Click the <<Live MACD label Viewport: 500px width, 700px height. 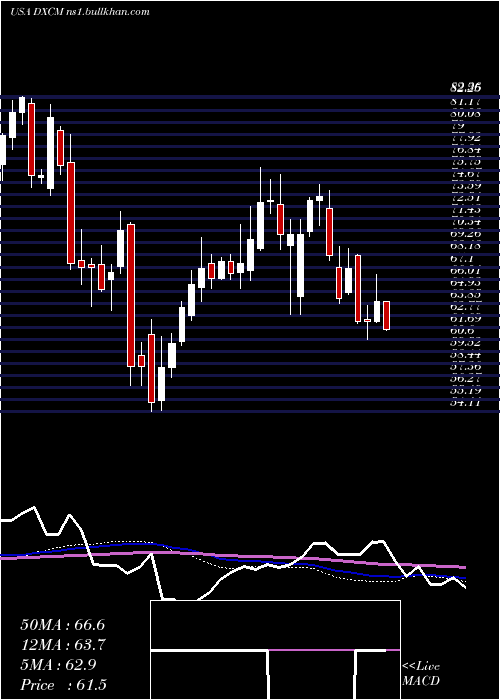point(421,673)
